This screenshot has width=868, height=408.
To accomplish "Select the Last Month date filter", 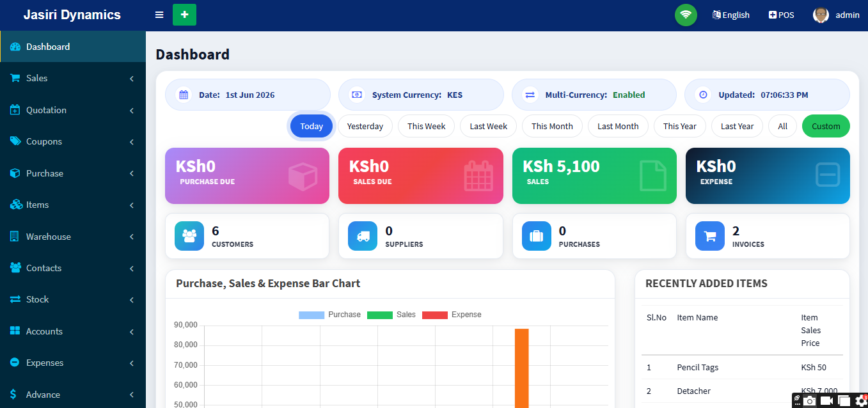I will [x=618, y=126].
